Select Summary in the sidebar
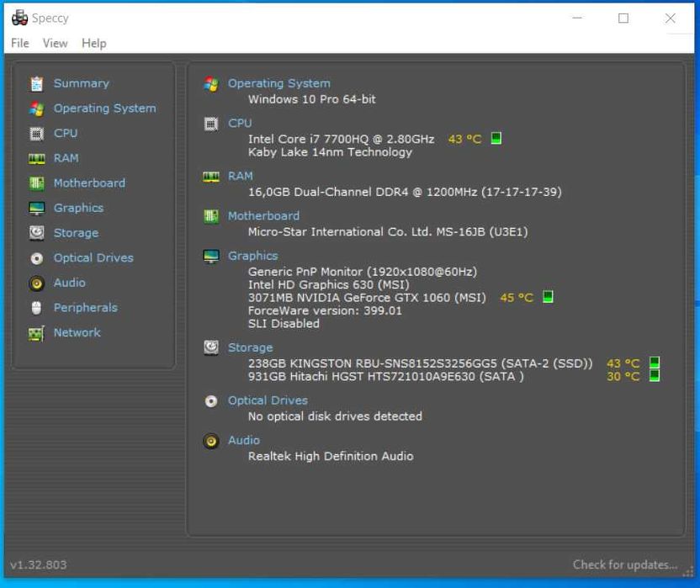The image size is (700, 588). click(x=82, y=83)
